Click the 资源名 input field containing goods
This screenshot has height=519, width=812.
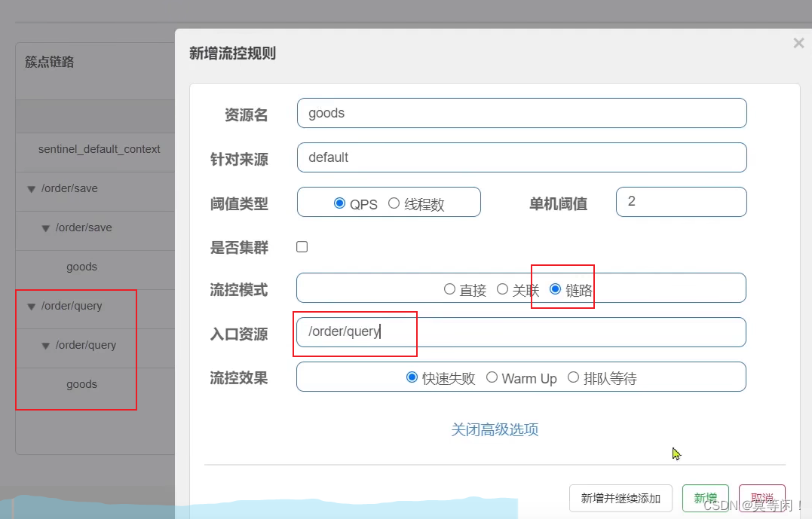click(x=522, y=113)
